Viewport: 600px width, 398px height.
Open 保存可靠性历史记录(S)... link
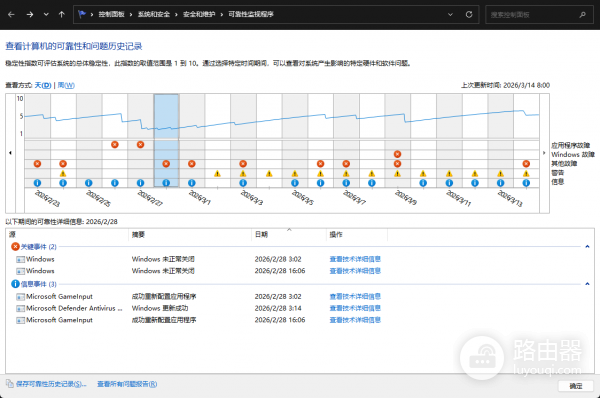[51, 384]
